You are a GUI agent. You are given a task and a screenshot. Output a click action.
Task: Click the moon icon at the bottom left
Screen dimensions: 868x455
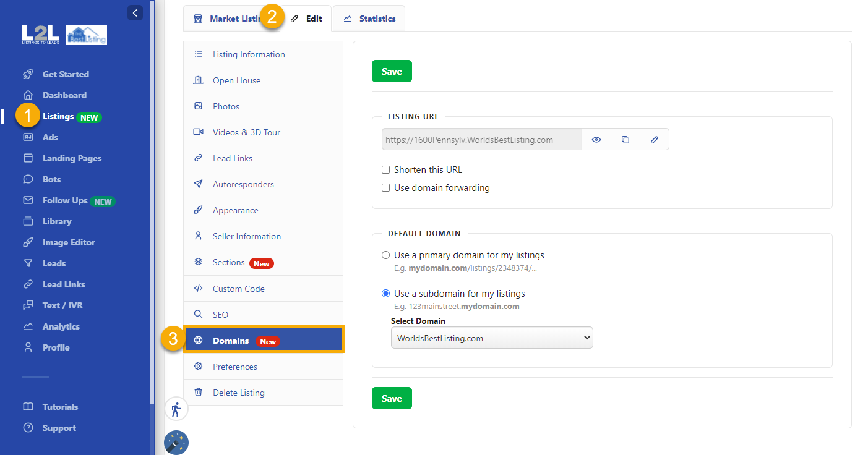(x=176, y=443)
